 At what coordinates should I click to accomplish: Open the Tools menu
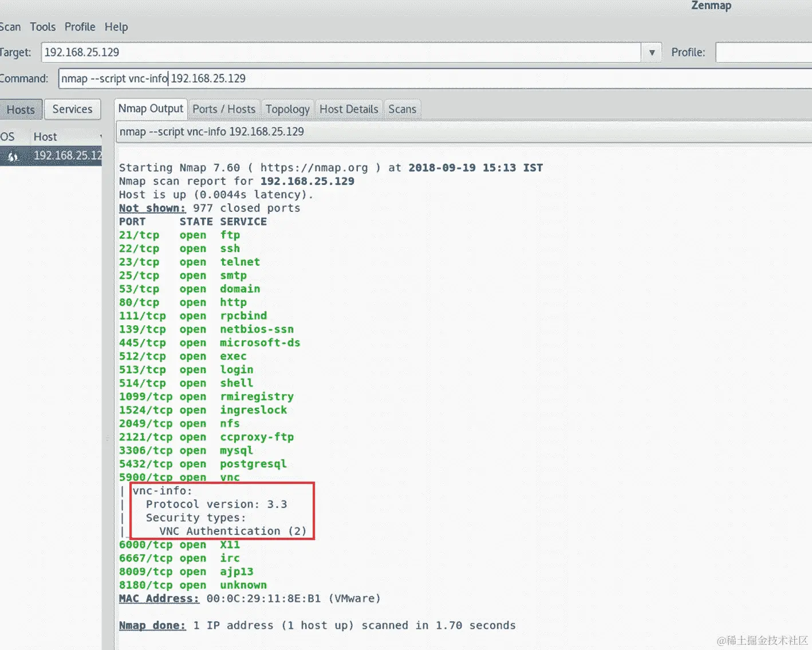(43, 27)
